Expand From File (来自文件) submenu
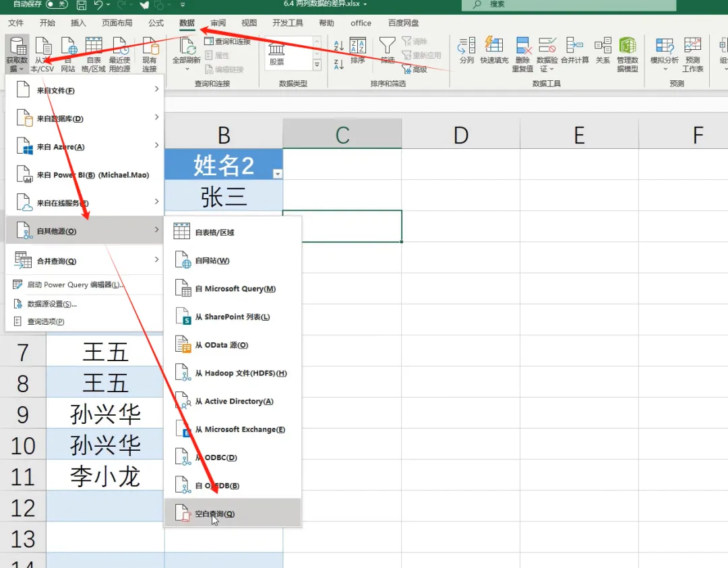The image size is (728, 568). pyautogui.click(x=84, y=90)
